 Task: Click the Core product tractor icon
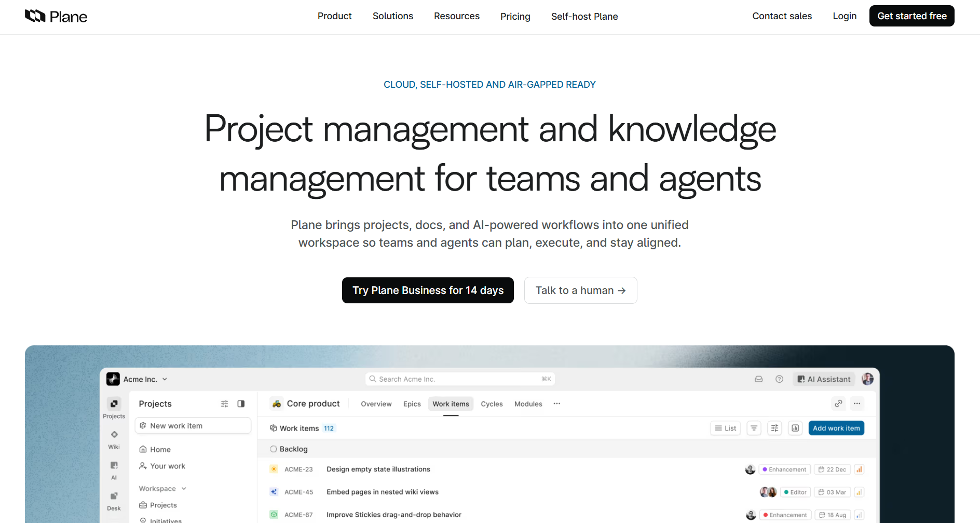277,404
